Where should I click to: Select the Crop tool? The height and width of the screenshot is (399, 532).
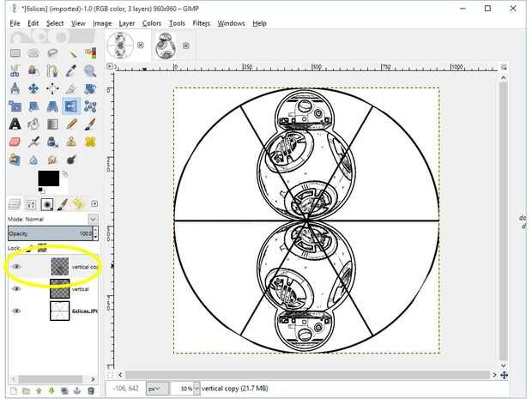click(x=71, y=88)
